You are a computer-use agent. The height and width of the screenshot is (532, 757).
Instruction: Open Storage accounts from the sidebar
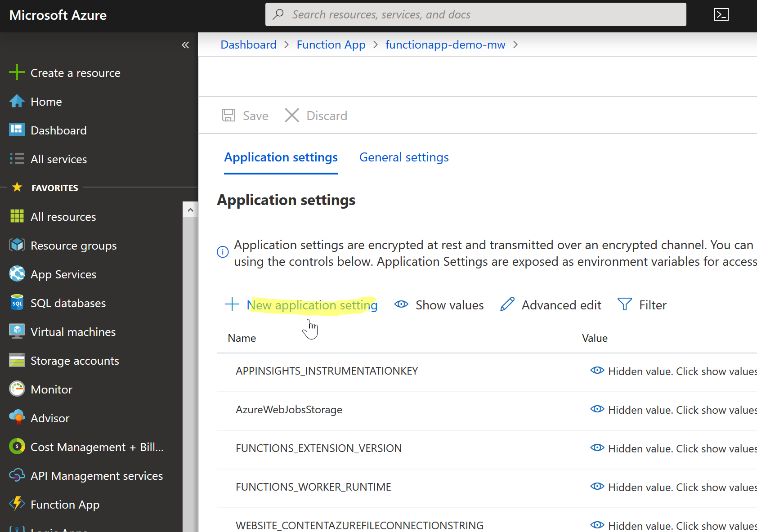point(75,360)
